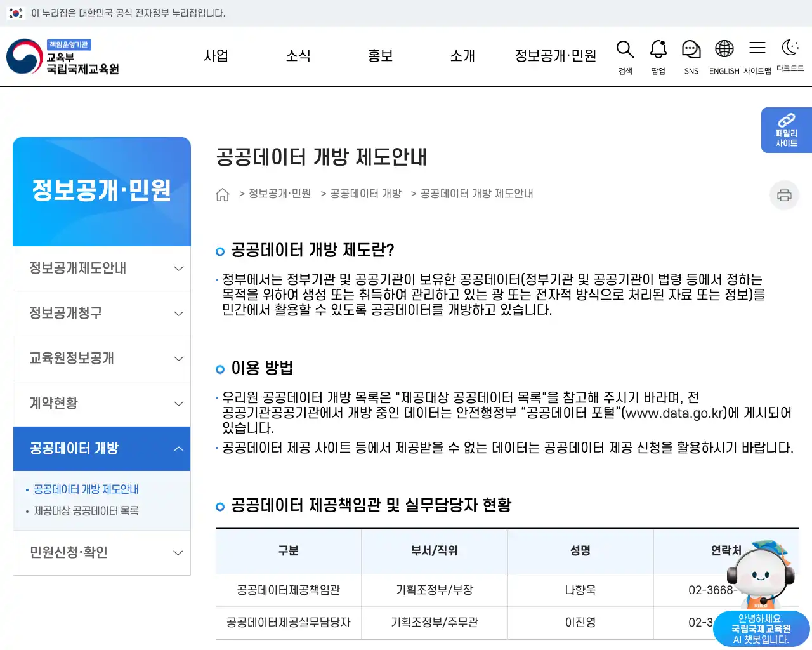
Task: Click the 공공데이터제공책임관 row label
Action: [x=289, y=590]
